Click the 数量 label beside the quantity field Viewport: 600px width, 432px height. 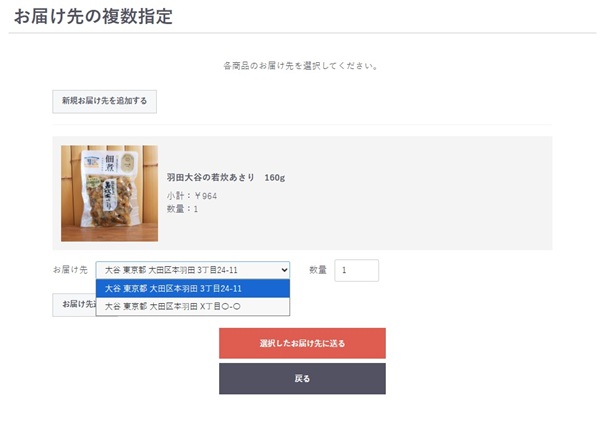[318, 270]
